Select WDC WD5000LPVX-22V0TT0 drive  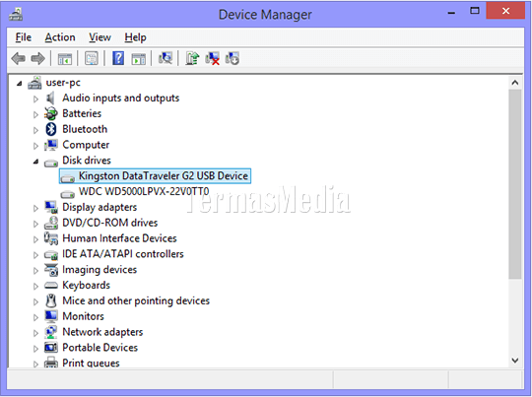(144, 192)
